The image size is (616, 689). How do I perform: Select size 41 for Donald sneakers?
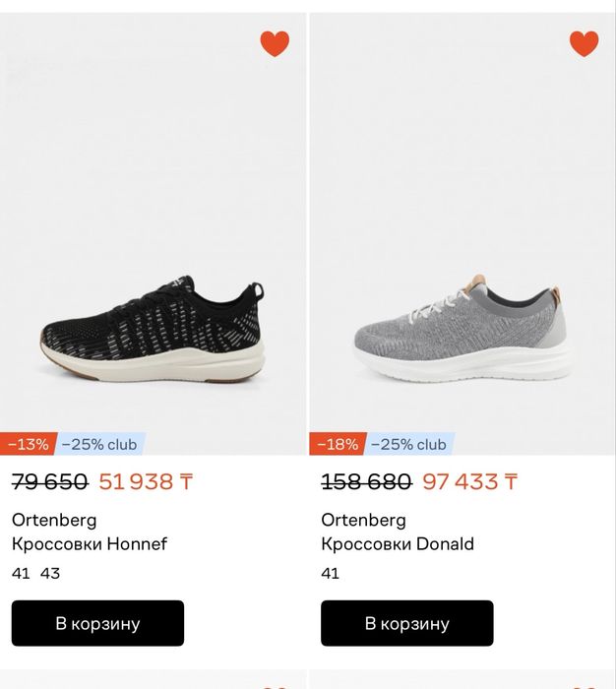coord(330,573)
